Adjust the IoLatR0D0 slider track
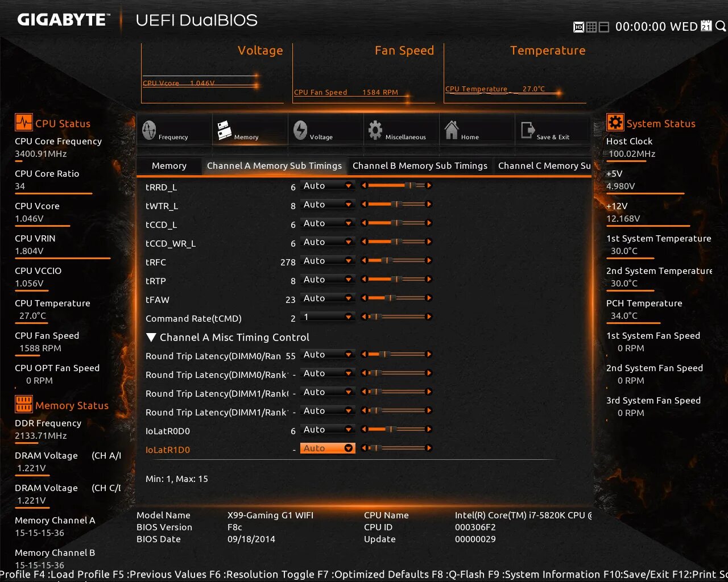728x582 pixels. click(x=396, y=429)
